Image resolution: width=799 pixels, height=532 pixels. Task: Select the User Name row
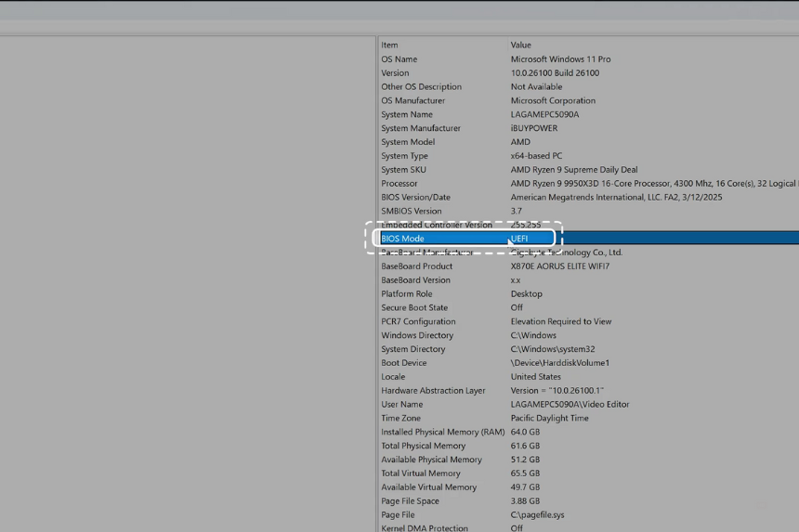[401, 405]
